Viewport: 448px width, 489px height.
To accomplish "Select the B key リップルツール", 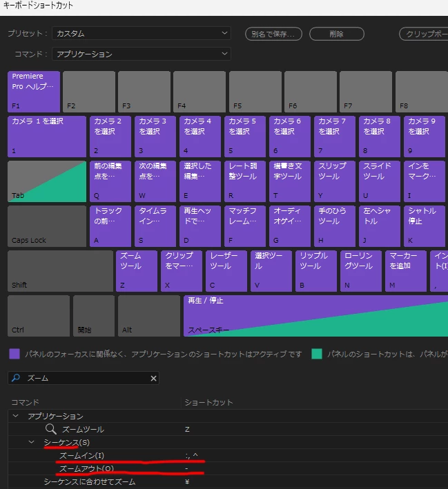I will point(316,271).
